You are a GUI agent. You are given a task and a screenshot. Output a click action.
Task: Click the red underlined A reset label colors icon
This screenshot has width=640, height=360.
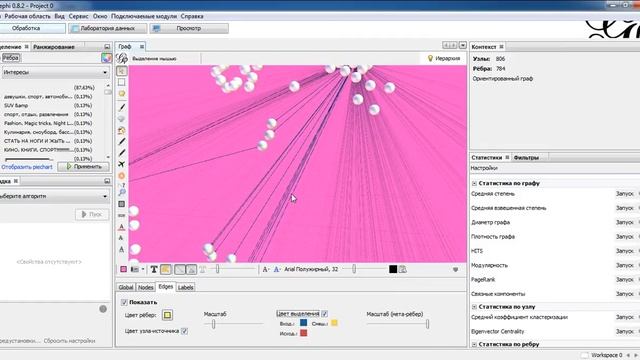pos(122,227)
